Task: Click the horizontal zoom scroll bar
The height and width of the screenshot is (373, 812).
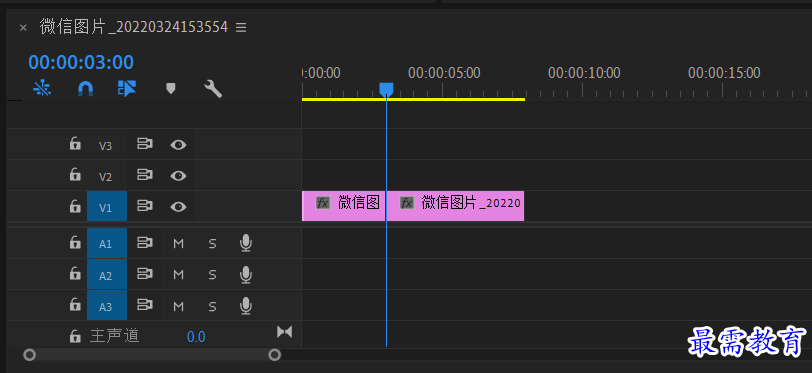Action: tap(152, 355)
